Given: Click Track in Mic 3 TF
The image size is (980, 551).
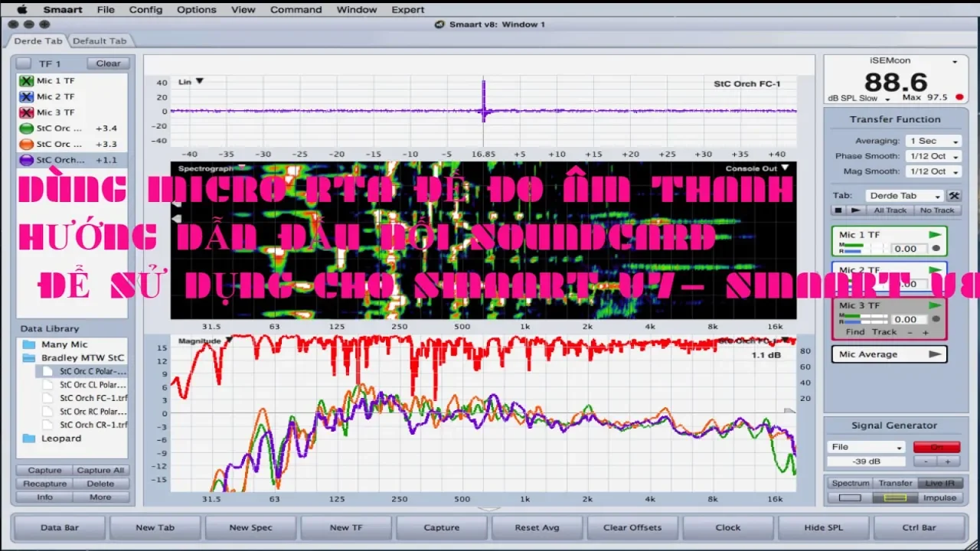Looking at the screenshot, I should coord(884,332).
